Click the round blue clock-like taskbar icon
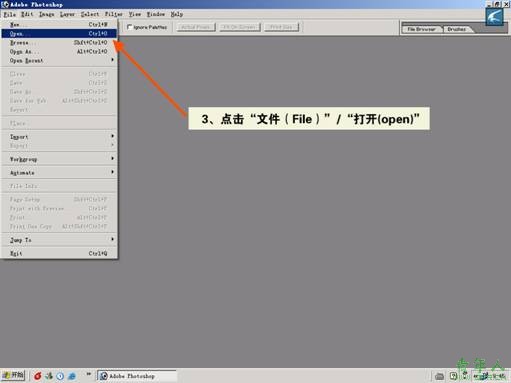Image resolution: width=511 pixels, height=383 pixels. tap(60, 376)
